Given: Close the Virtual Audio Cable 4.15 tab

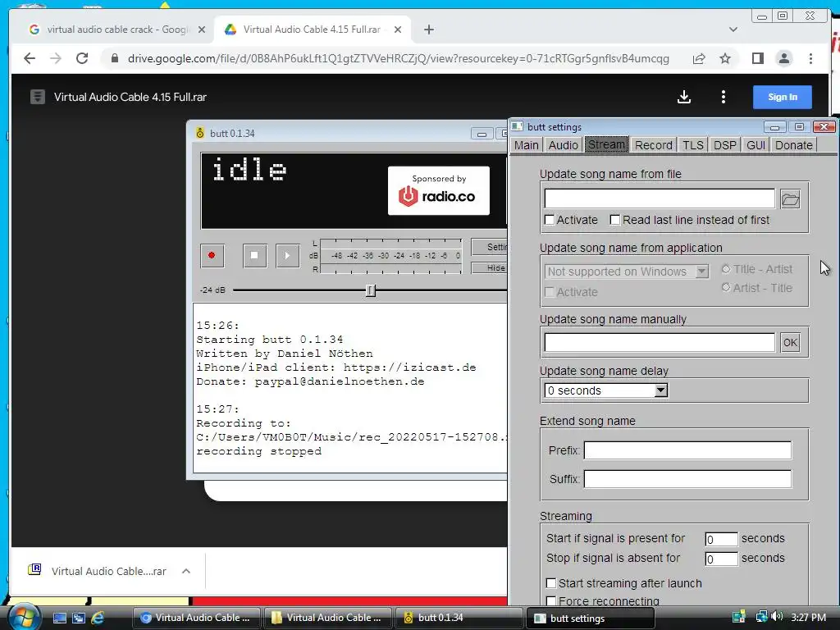Looking at the screenshot, I should pyautogui.click(x=398, y=30).
